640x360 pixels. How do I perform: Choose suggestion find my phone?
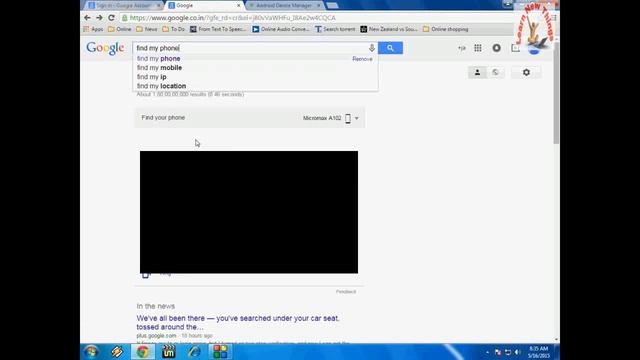(x=159, y=59)
